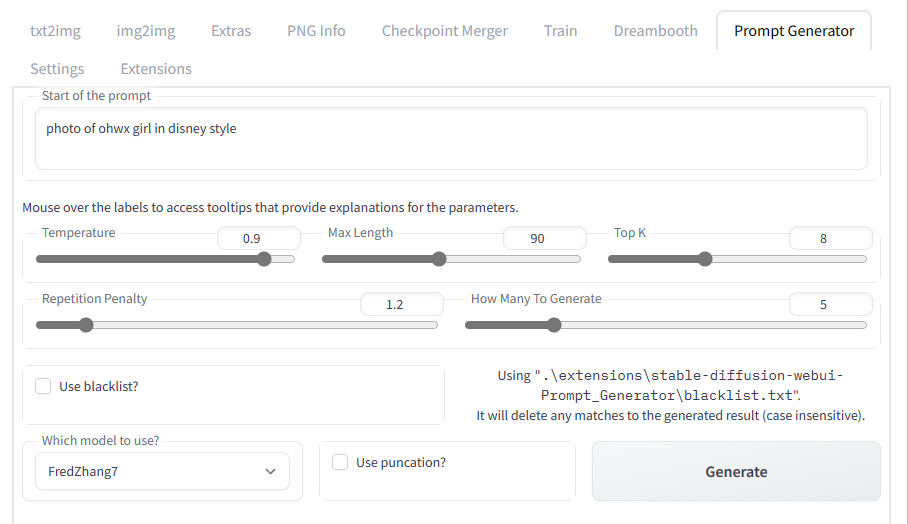Image resolution: width=908 pixels, height=524 pixels.
Task: Click the Temperature slider handle
Action: [x=264, y=259]
